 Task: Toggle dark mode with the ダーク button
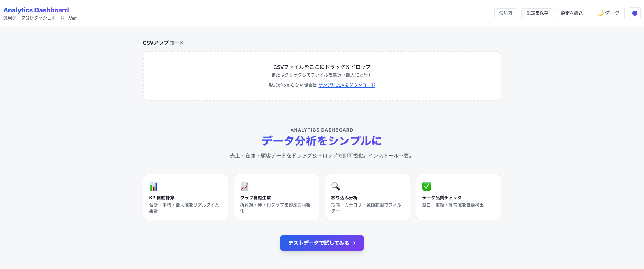608,13
